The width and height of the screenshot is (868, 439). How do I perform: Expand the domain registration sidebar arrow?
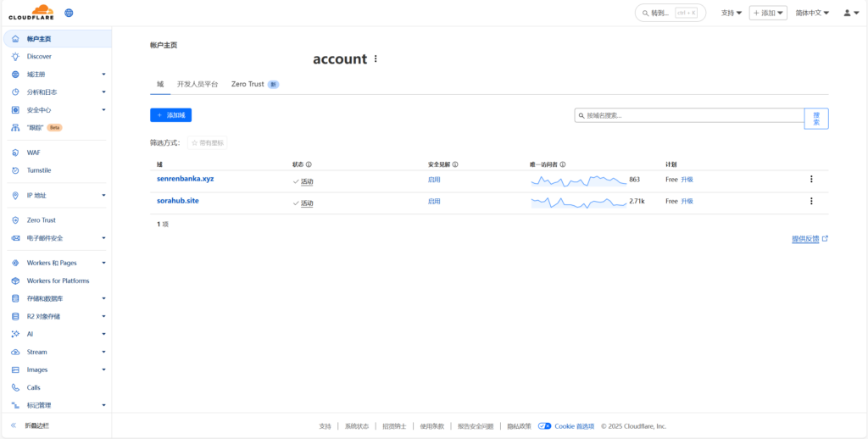pyautogui.click(x=103, y=75)
